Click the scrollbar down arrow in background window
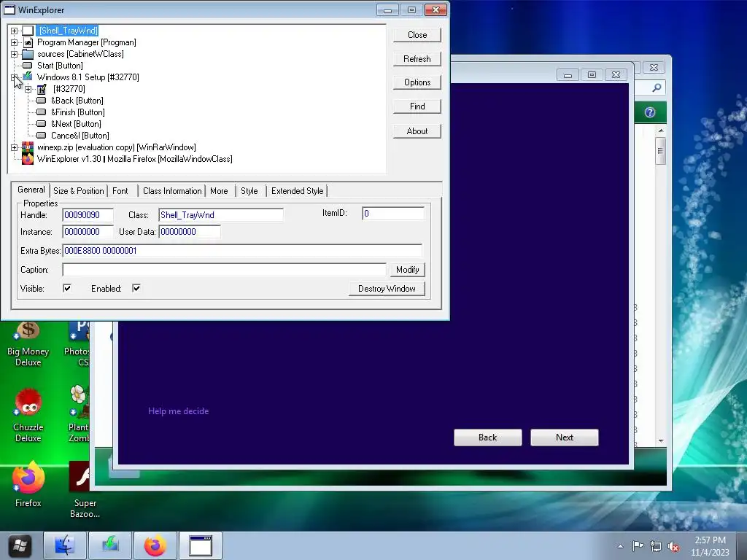 click(x=661, y=441)
